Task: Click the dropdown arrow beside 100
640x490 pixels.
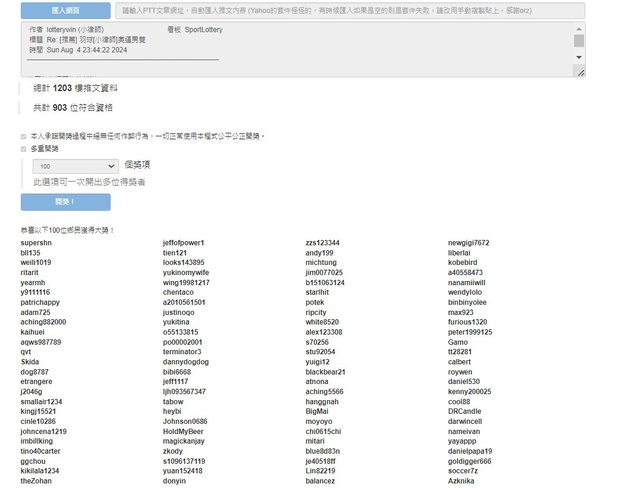Action: pyautogui.click(x=110, y=166)
